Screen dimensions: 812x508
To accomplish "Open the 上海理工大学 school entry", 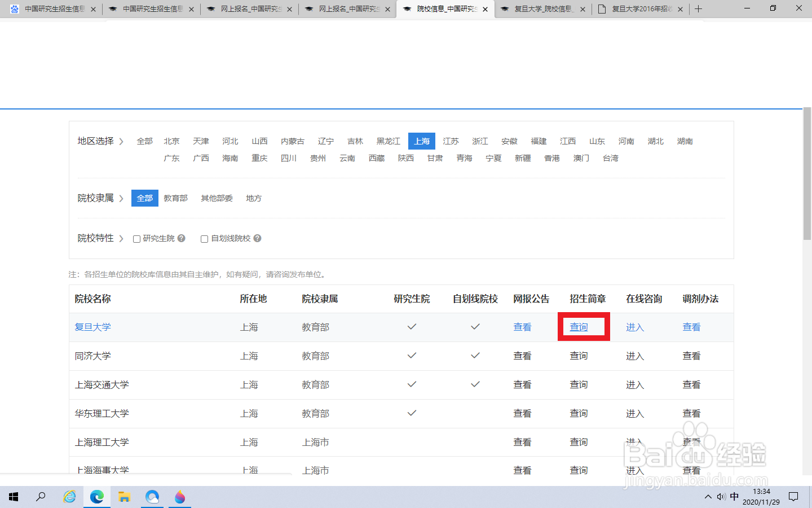I will 102,443.
